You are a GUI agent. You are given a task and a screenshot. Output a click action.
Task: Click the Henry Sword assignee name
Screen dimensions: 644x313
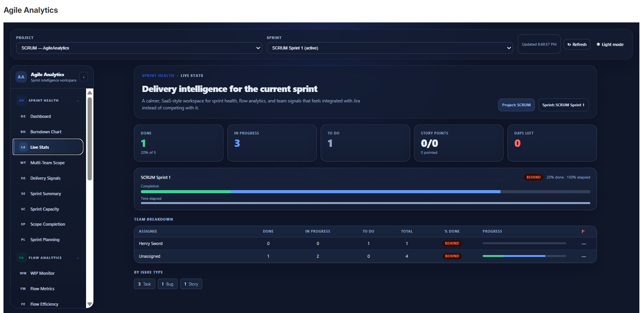point(151,243)
